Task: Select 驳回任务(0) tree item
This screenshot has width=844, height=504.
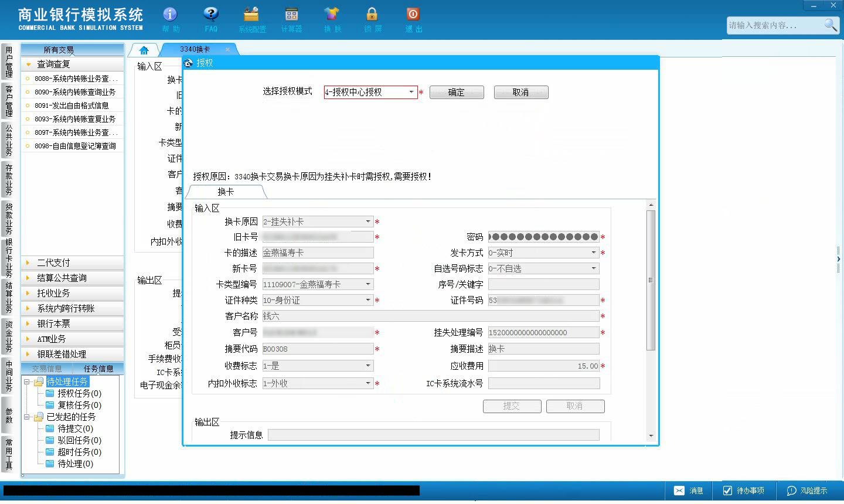Action: tap(79, 440)
